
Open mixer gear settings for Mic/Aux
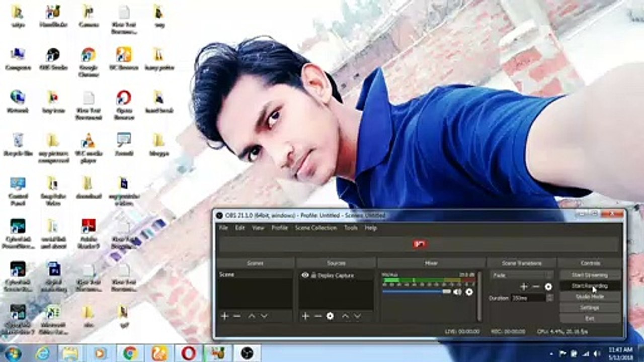469,292
